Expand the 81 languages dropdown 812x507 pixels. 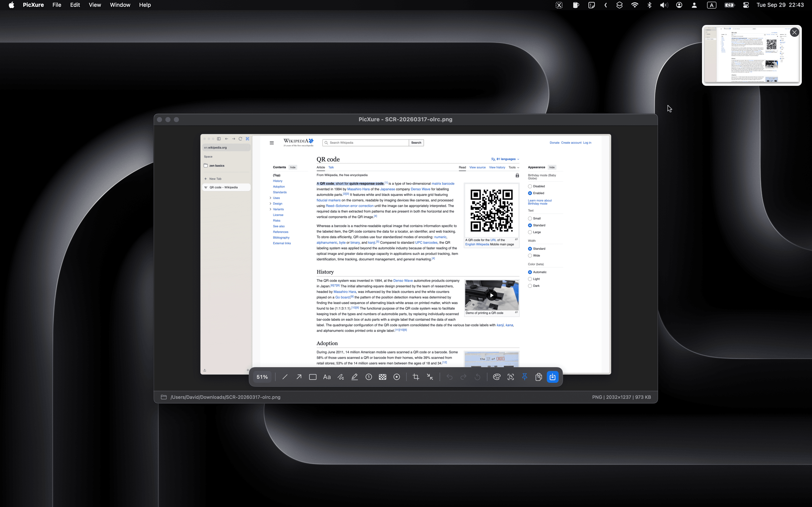505,159
